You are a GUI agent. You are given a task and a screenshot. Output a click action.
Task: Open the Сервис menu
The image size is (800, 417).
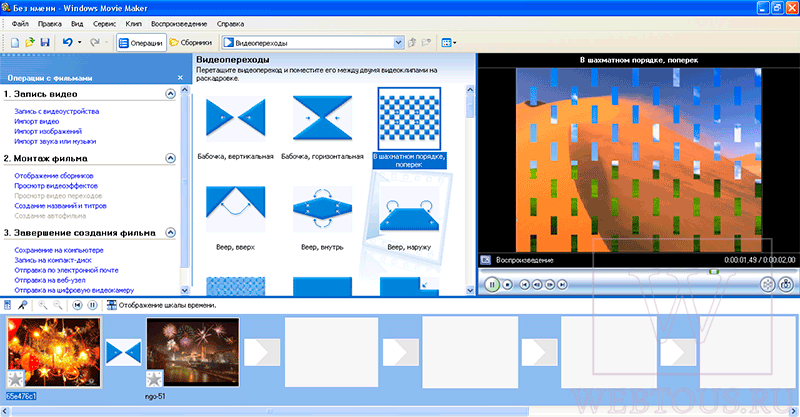tap(104, 24)
